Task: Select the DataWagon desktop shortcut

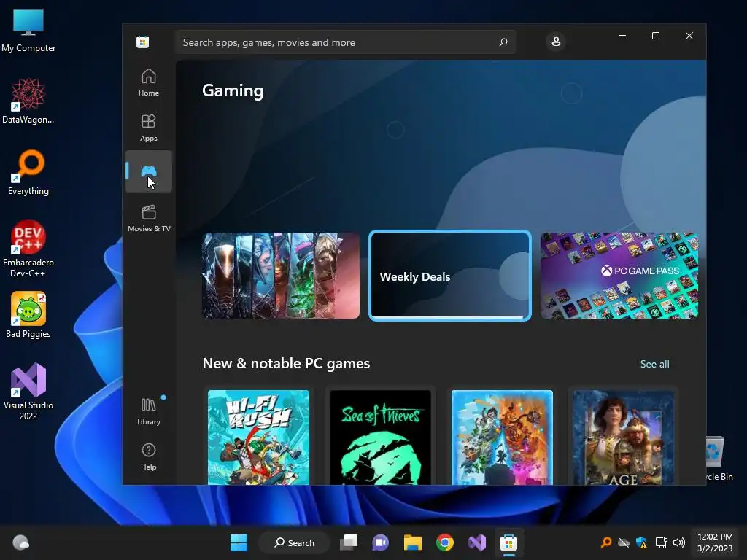Action: (x=28, y=101)
